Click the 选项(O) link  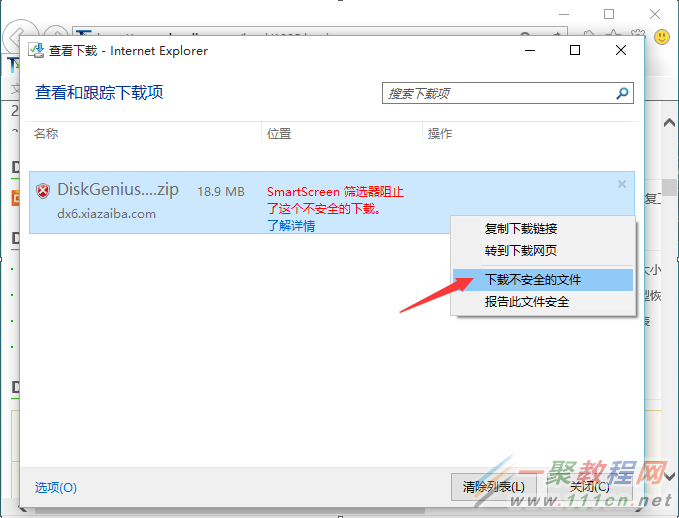[x=56, y=488]
